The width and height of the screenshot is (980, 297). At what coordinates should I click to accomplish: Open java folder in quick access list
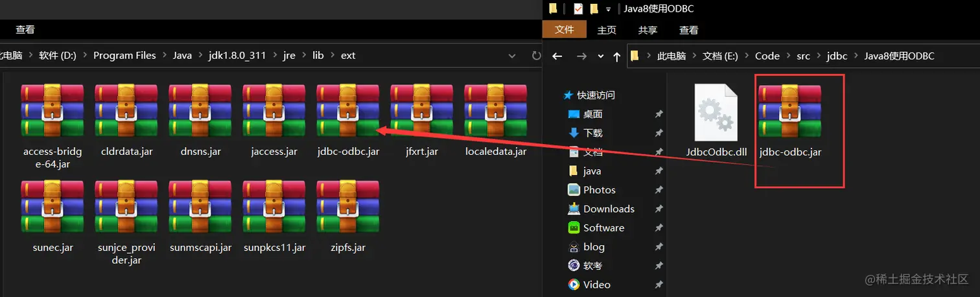592,171
